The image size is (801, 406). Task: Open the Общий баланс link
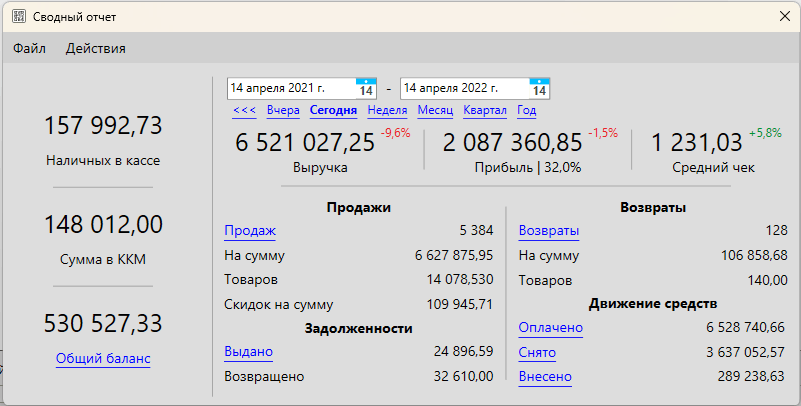pos(103,358)
